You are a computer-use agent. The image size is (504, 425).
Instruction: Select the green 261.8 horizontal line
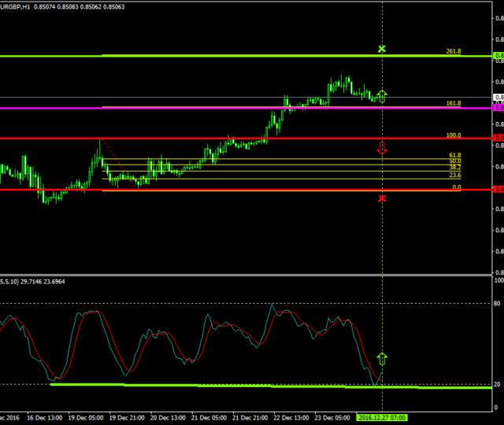tap(236, 56)
